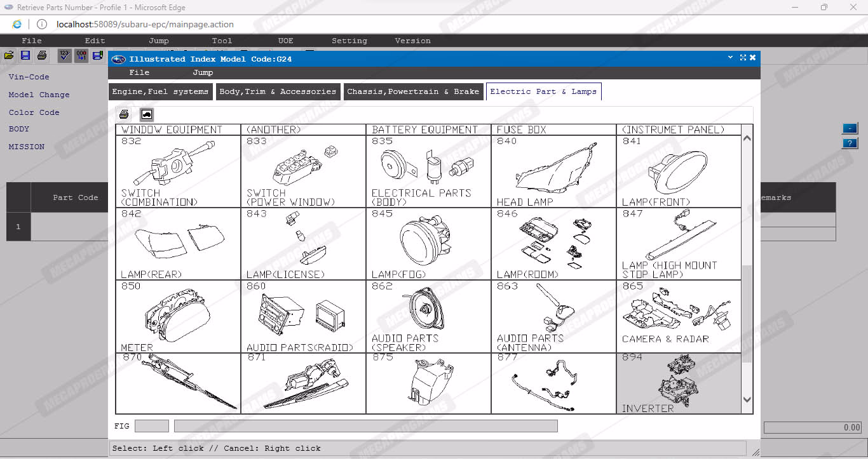Viewport: 868px width, 459px height.
Task: Expand the Illustrated Index dialog to fullscreen
Action: pos(743,58)
